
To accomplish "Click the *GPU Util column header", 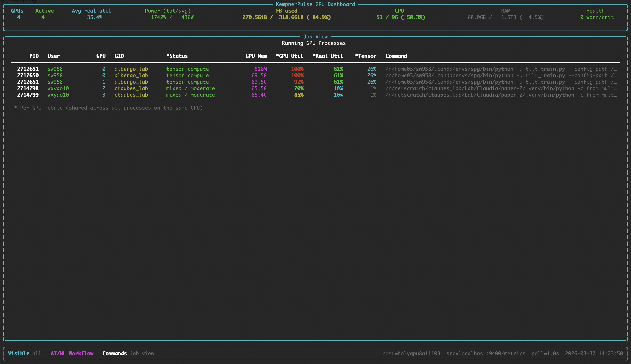I will tap(289, 56).
